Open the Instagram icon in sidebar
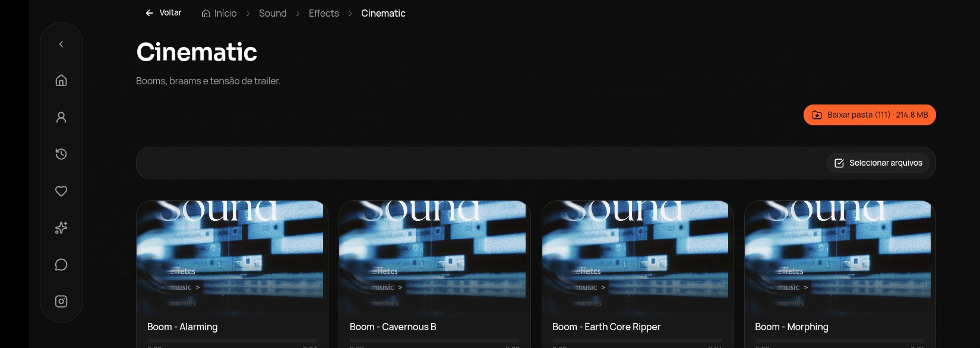The height and width of the screenshot is (348, 980). 61,301
